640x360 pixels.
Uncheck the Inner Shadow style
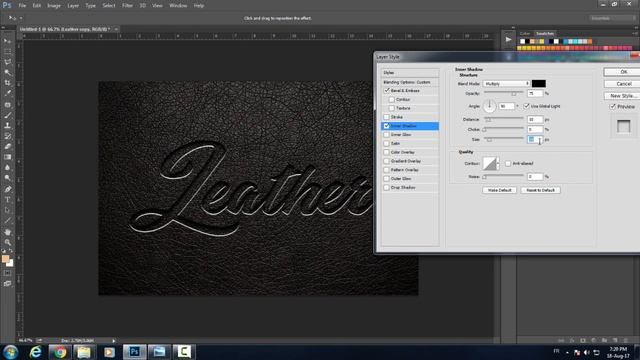pyautogui.click(x=387, y=126)
